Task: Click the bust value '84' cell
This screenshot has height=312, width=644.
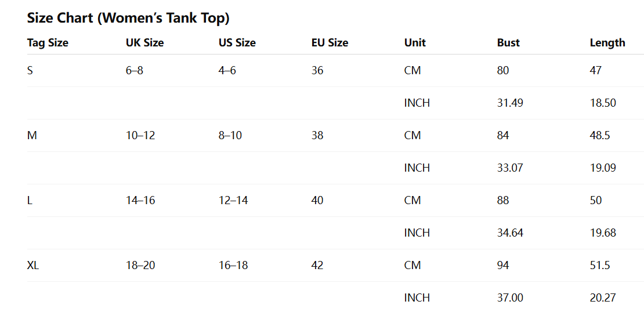Action: [503, 135]
